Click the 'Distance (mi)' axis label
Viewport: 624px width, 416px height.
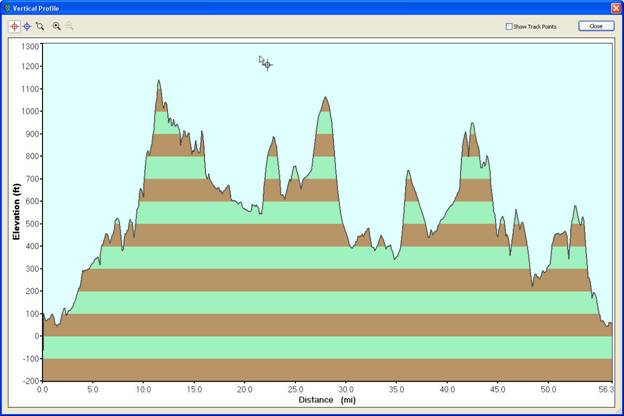pyautogui.click(x=327, y=400)
